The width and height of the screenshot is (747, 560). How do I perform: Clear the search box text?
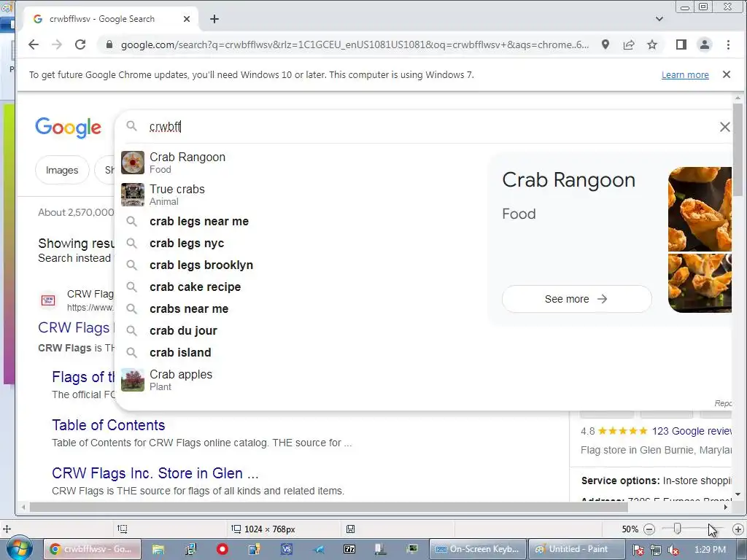724,127
